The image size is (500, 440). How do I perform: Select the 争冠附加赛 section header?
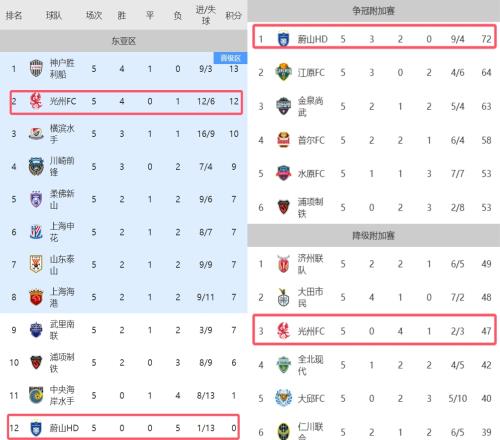pyautogui.click(x=374, y=11)
